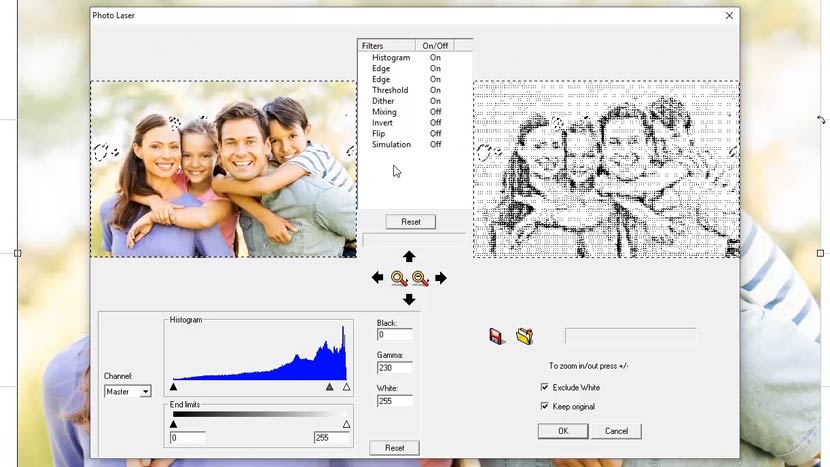
Task: Click the Gamma value input field
Action: pos(394,368)
